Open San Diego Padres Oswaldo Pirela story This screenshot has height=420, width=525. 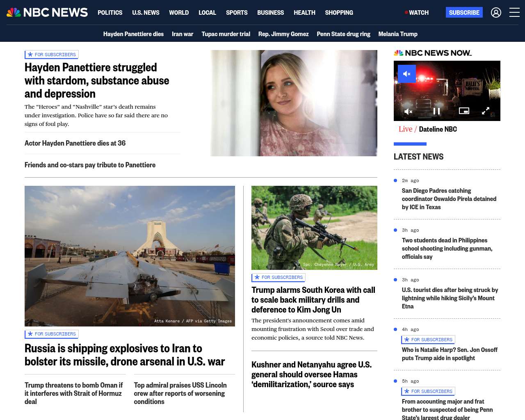[449, 199]
